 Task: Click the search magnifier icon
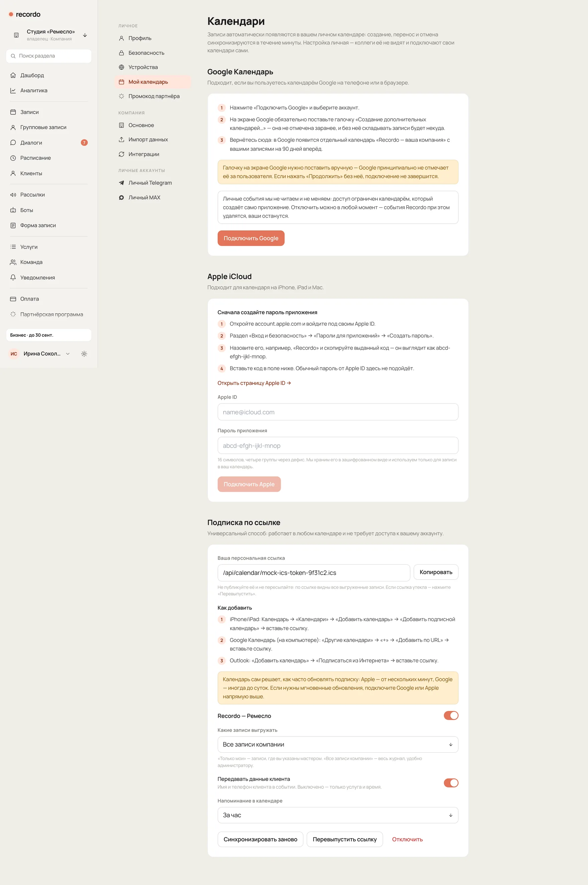(13, 56)
